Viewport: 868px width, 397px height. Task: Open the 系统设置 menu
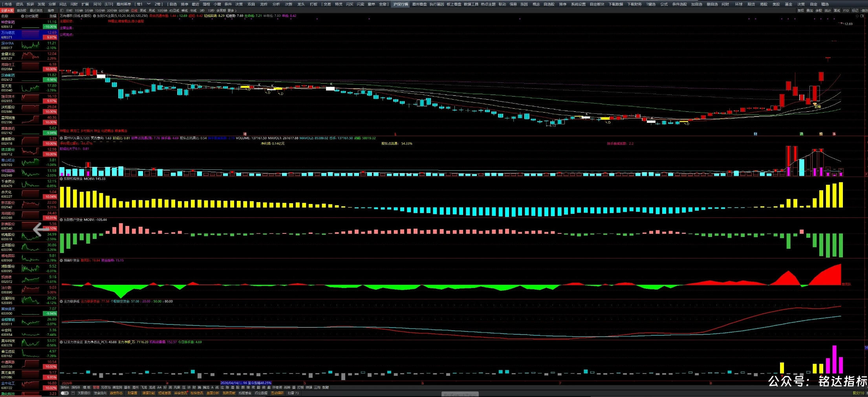[x=578, y=4]
